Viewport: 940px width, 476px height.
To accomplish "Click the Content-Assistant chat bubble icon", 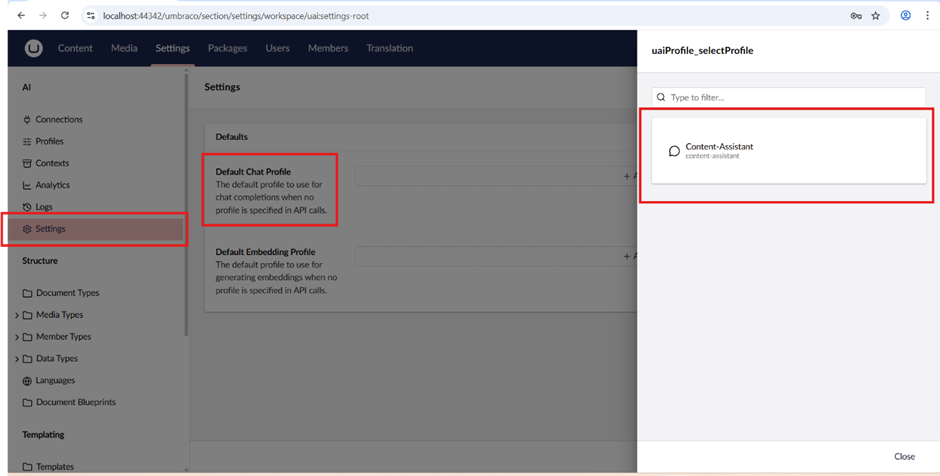I will pyautogui.click(x=674, y=150).
